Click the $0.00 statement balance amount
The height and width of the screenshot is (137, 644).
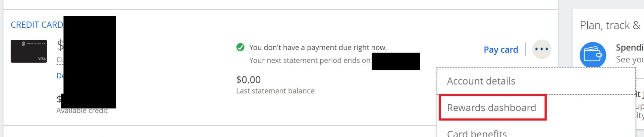(248, 80)
